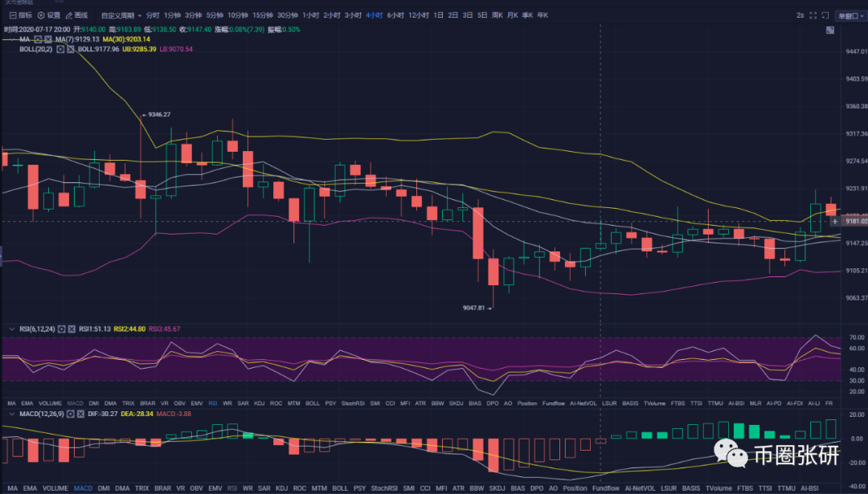Viewport: 868px width, 494px height.
Task: Click the screenshot icon beside 单窗口
Action: [825, 15]
